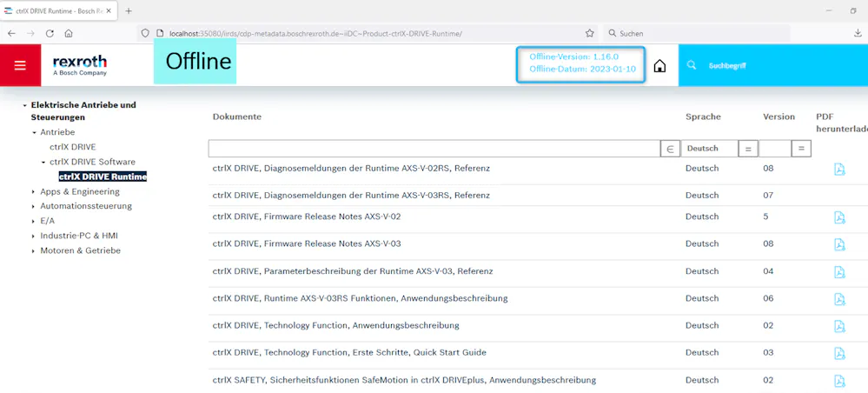The image size is (868, 393).
Task: Click the browser address bar URL
Action: coord(315,33)
